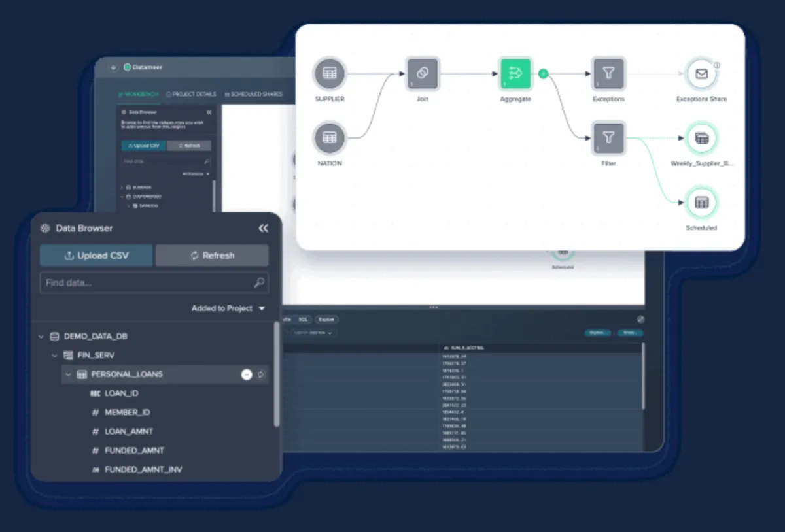
Task: Click the expand icon right of the back window's data preview toolbar
Action: point(640,319)
